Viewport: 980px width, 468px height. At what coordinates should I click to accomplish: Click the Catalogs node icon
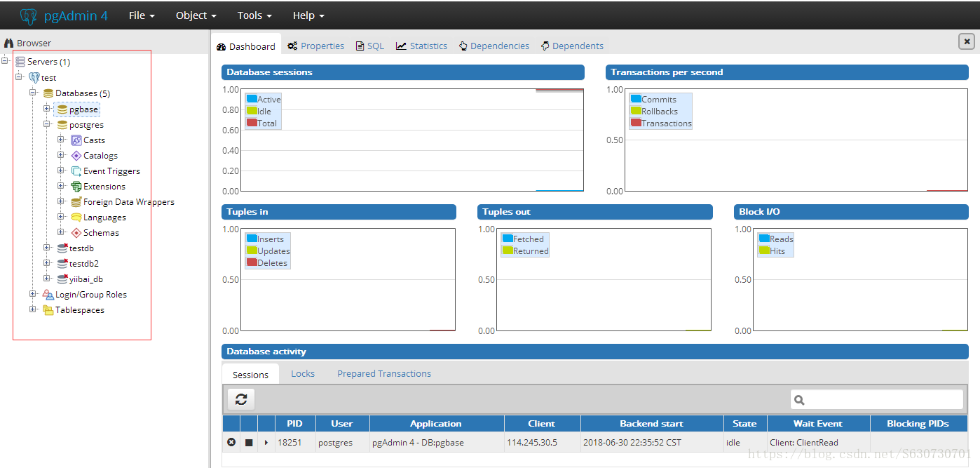(x=76, y=156)
